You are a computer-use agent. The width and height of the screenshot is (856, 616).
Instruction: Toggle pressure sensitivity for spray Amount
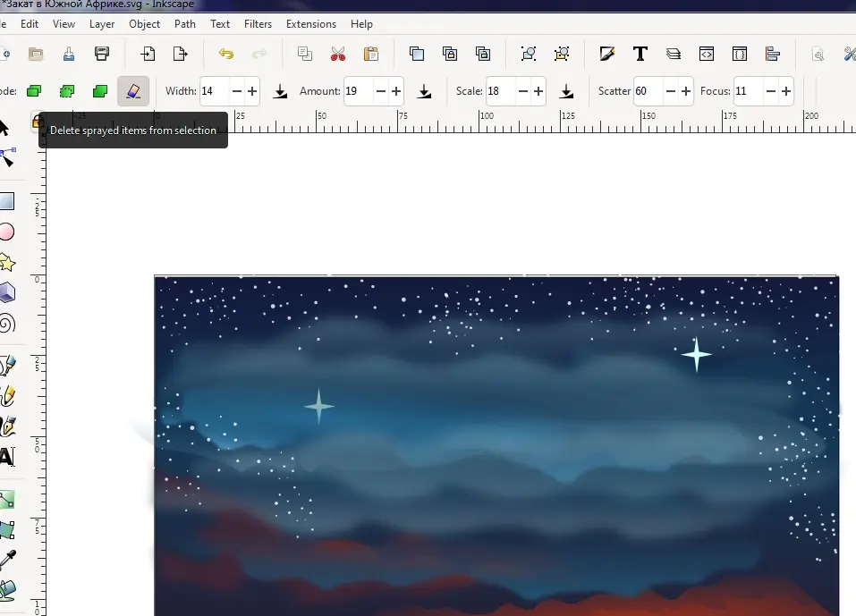point(424,92)
